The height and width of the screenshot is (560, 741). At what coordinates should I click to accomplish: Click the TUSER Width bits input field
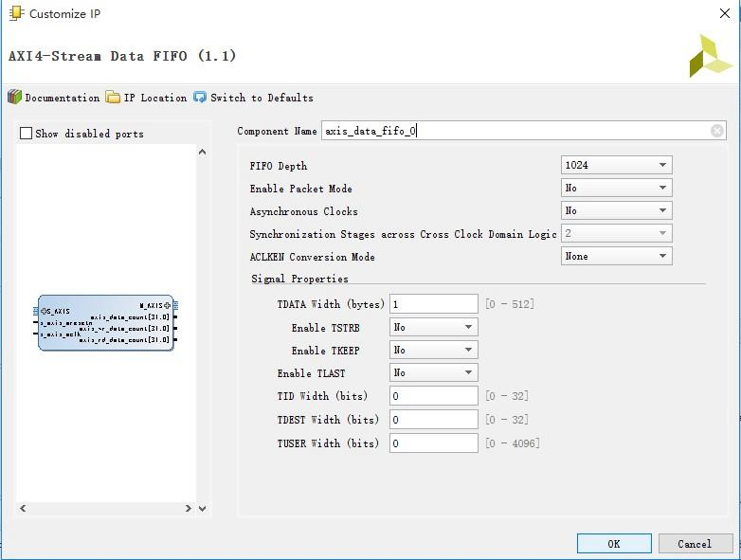point(433,443)
